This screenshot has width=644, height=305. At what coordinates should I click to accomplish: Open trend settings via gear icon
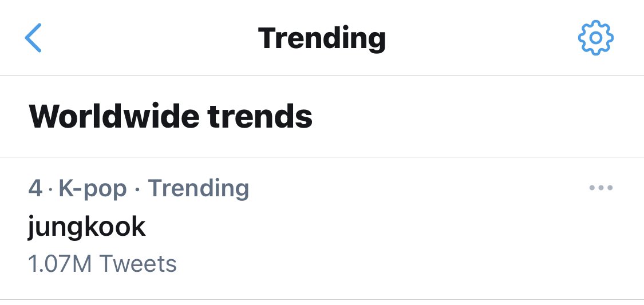pyautogui.click(x=595, y=38)
